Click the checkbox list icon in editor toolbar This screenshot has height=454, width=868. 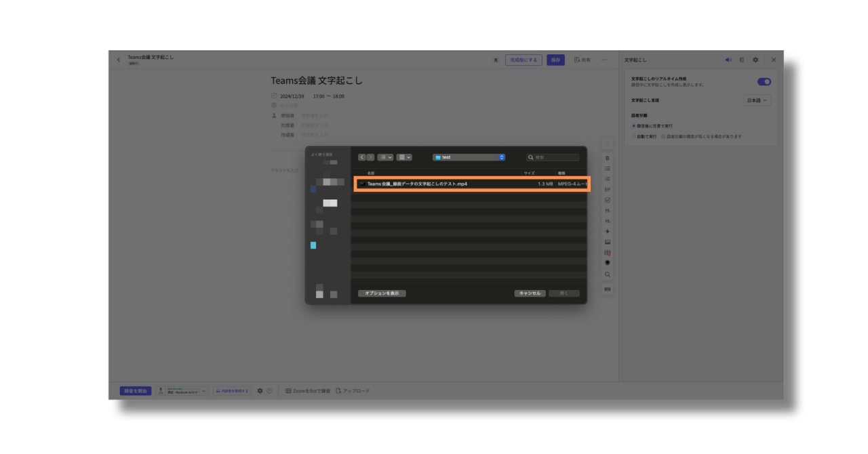pyautogui.click(x=607, y=200)
